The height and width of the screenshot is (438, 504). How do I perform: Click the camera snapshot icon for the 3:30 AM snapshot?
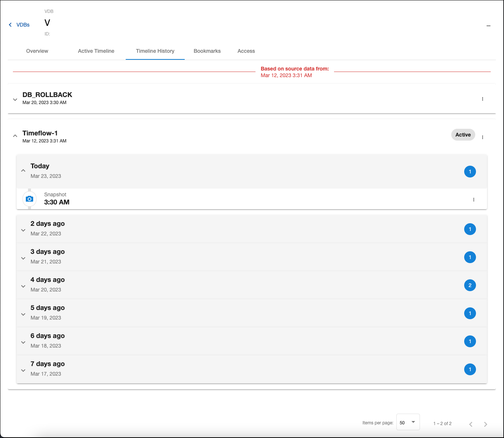pyautogui.click(x=29, y=199)
